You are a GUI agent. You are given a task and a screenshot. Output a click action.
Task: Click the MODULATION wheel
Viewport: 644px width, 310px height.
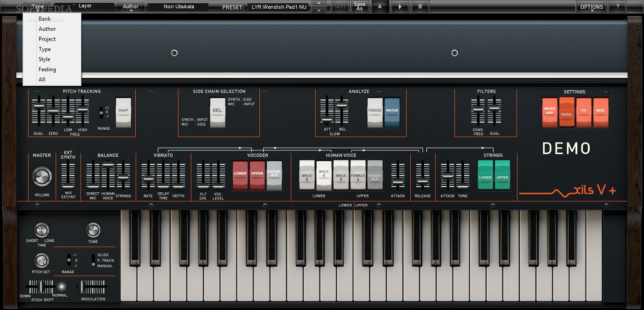92,287
